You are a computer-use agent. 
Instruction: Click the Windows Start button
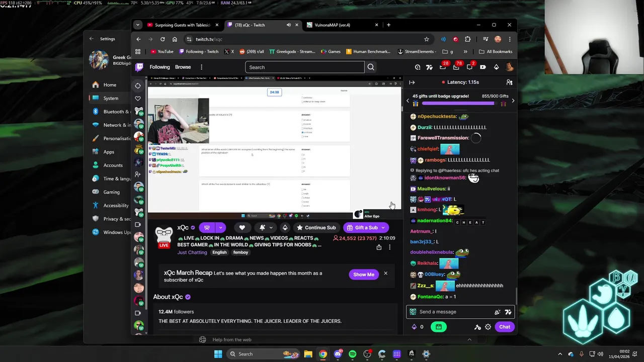coord(218,354)
